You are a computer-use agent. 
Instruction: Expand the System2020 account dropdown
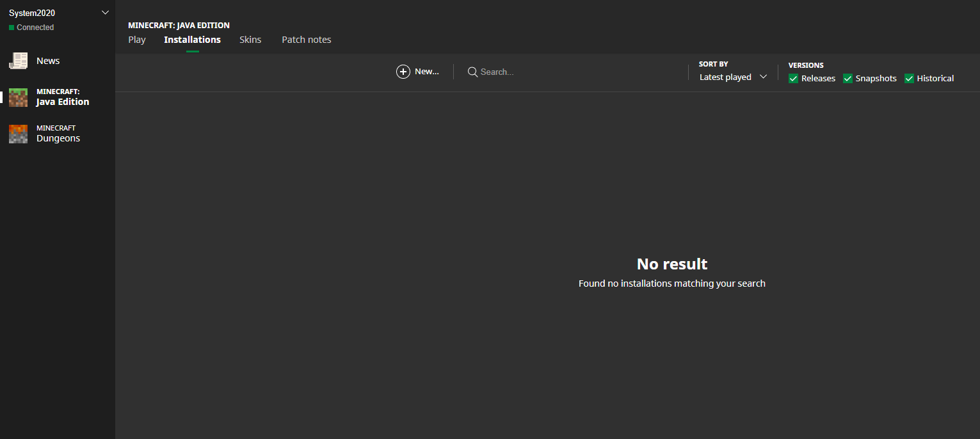[x=106, y=13]
